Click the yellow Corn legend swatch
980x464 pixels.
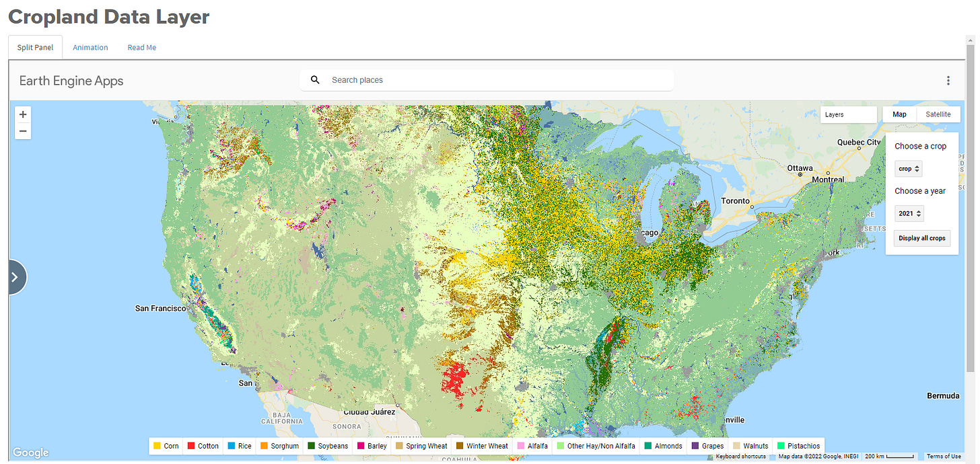click(157, 446)
